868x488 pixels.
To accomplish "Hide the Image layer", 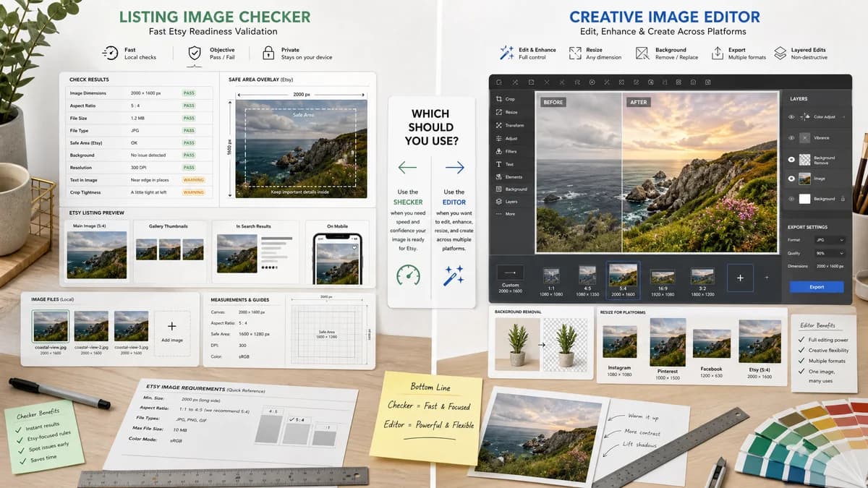I will pos(791,178).
